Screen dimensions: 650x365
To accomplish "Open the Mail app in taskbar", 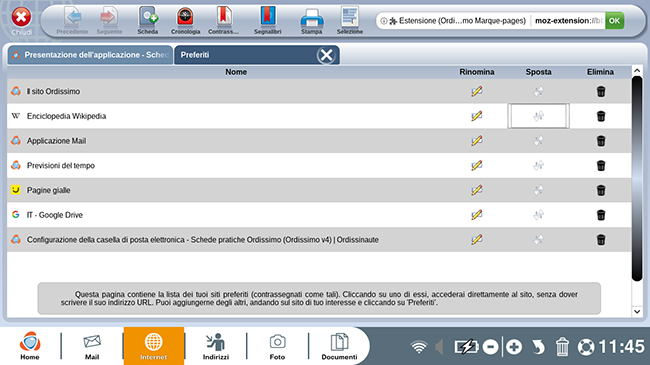I will click(92, 346).
